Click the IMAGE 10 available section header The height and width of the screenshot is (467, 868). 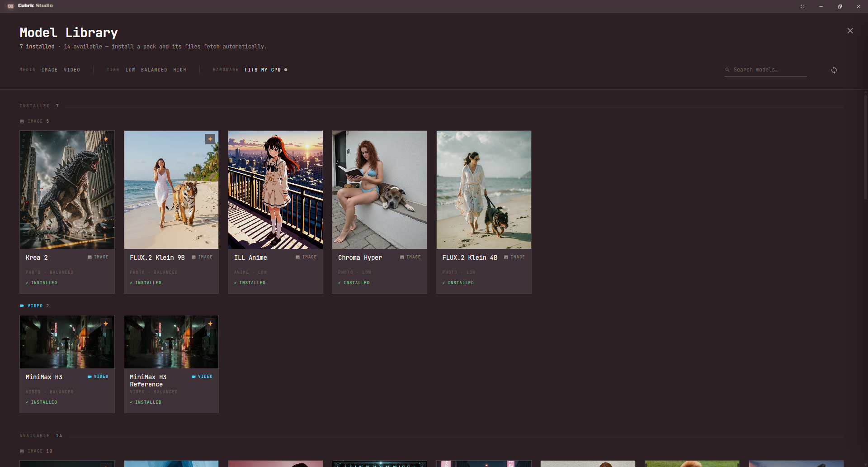coord(36,451)
